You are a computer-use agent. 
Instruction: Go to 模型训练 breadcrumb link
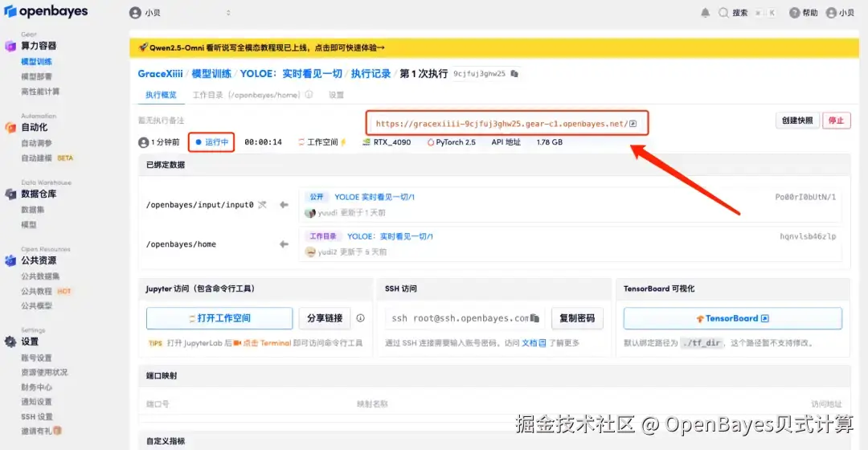coord(211,74)
